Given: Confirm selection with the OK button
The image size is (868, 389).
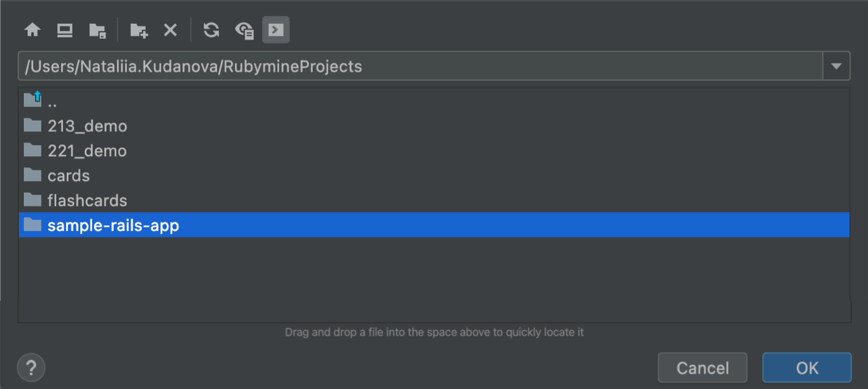Looking at the screenshot, I should pos(806,368).
